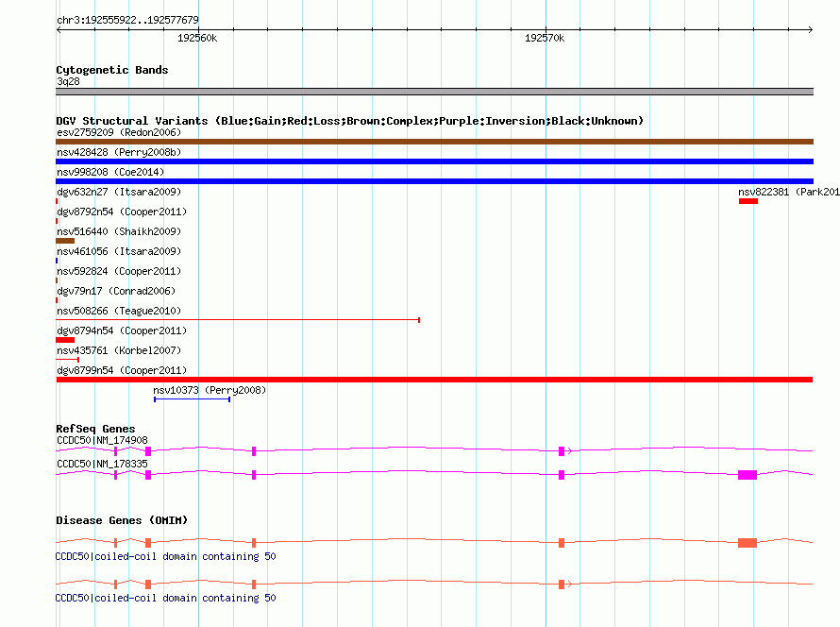This screenshot has height=627, width=840.
Task: Click the left arrow of the ruler
Action: (59, 29)
